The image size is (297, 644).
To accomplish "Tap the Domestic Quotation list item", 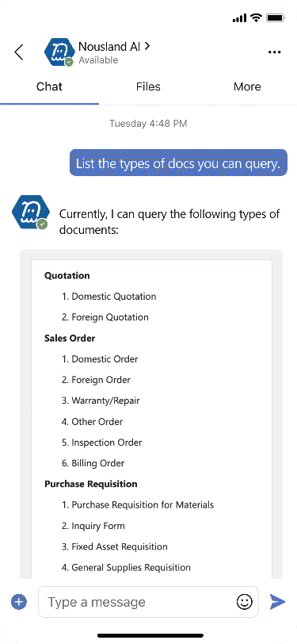I will [109, 297].
